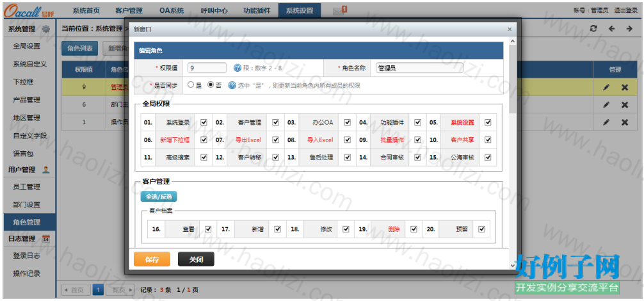Click the 退出登录 link

[625, 11]
